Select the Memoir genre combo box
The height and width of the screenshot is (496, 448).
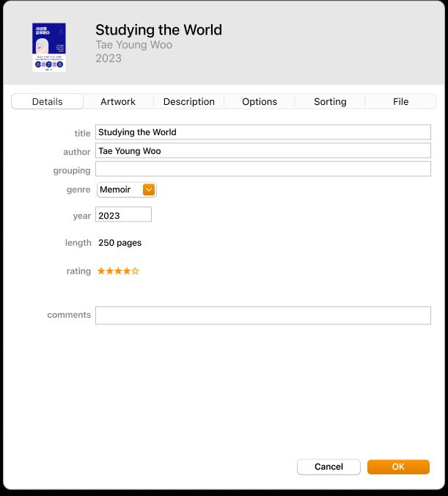pos(127,190)
